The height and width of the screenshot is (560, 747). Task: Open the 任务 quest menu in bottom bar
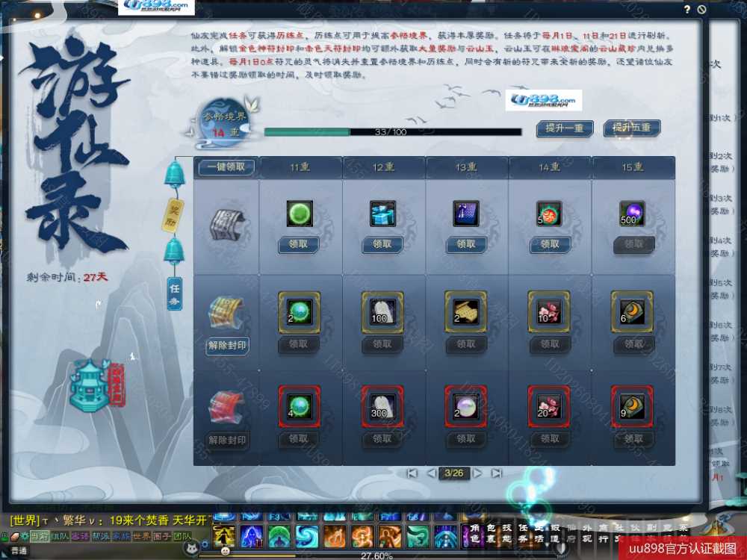[523, 533]
